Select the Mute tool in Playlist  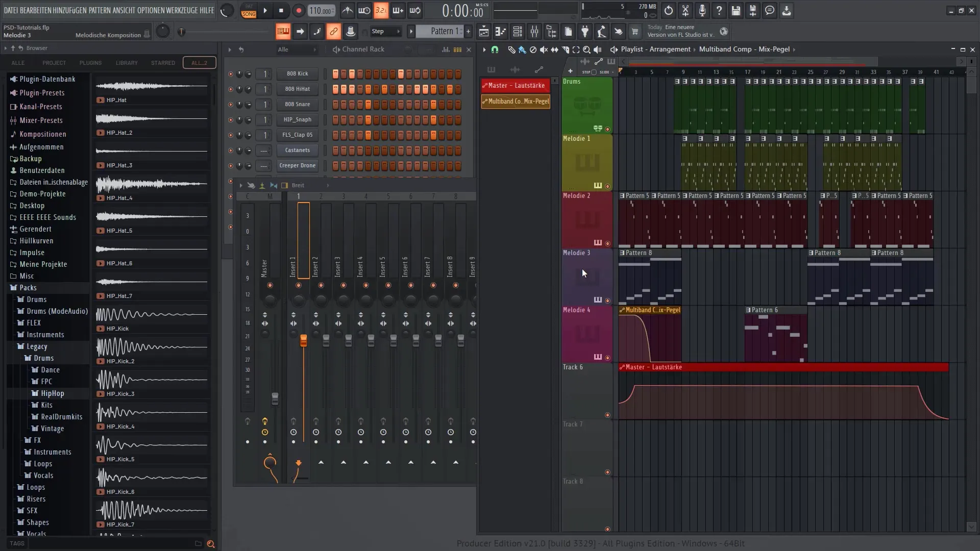pyautogui.click(x=544, y=49)
